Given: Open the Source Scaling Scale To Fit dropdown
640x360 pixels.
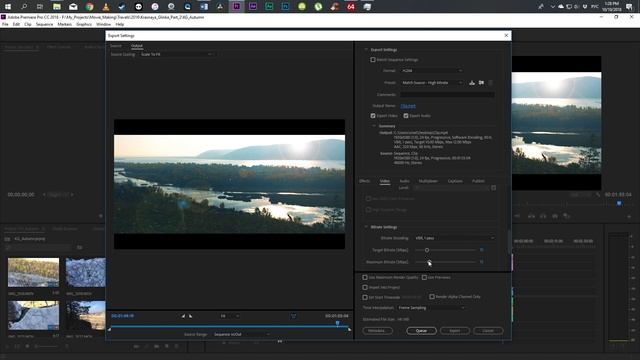Looking at the screenshot, I should pos(176,54).
